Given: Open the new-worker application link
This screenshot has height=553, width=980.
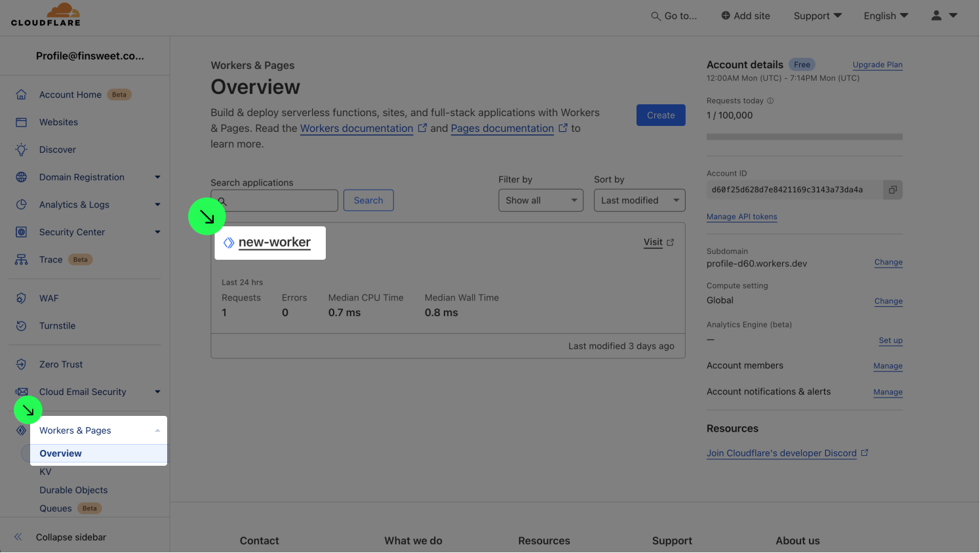Looking at the screenshot, I should 275,242.
